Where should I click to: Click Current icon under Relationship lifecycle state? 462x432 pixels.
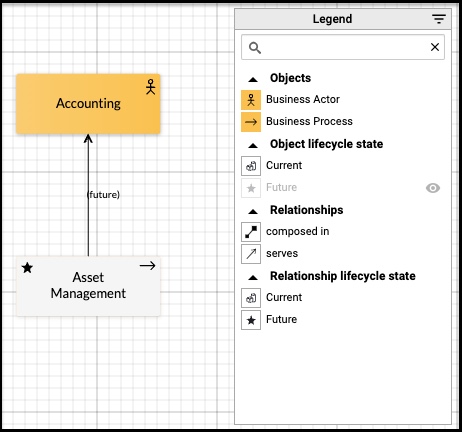click(x=251, y=298)
